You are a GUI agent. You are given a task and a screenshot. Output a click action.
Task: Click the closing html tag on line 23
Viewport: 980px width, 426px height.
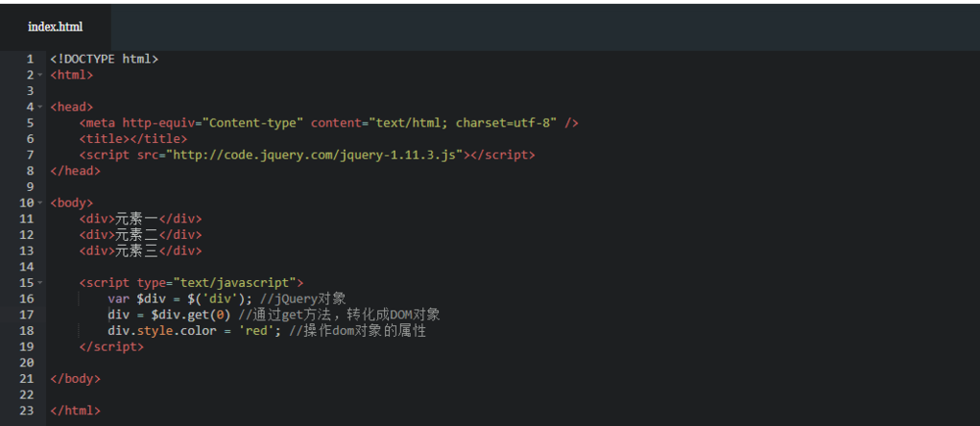[x=75, y=410]
